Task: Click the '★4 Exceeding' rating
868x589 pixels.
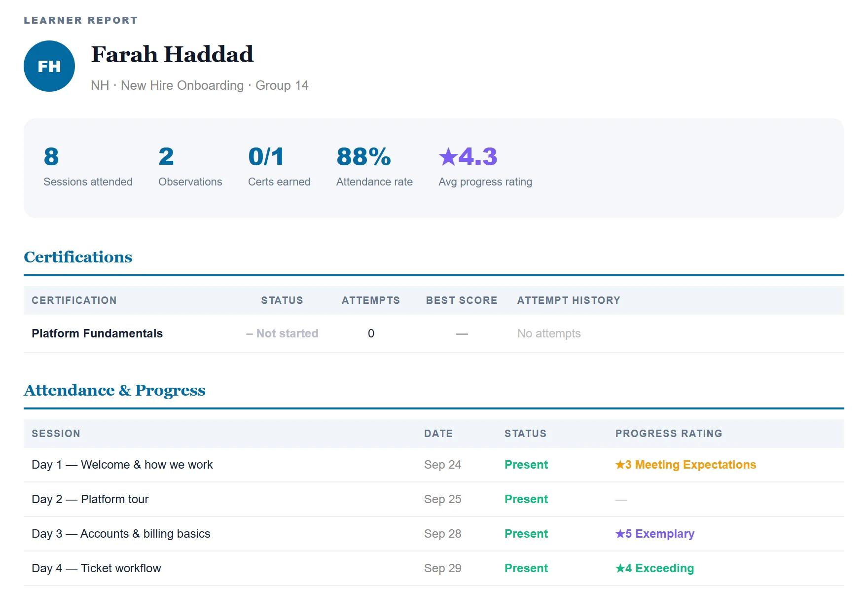Action: tap(654, 568)
